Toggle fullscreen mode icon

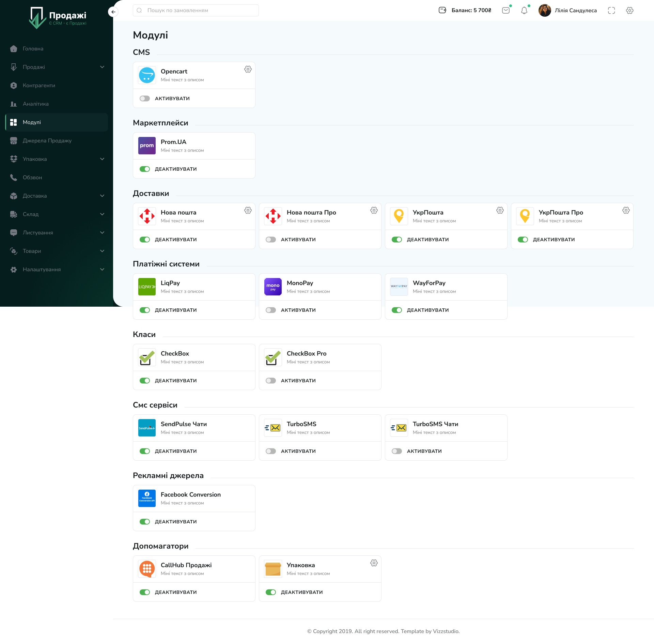point(611,10)
